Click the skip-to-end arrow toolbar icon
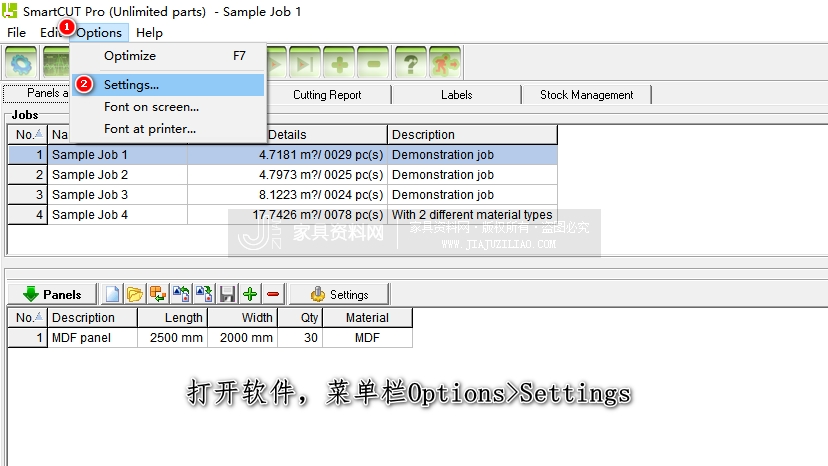 tap(305, 63)
